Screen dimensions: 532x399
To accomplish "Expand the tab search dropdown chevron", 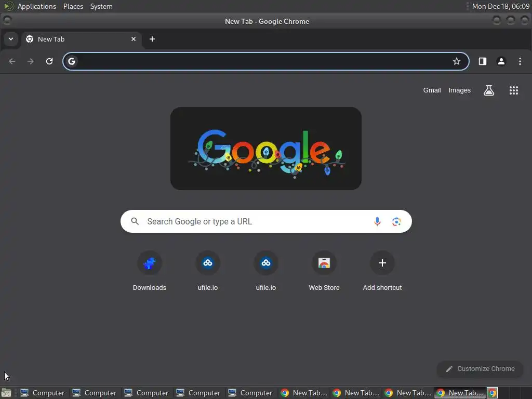I will (11, 39).
